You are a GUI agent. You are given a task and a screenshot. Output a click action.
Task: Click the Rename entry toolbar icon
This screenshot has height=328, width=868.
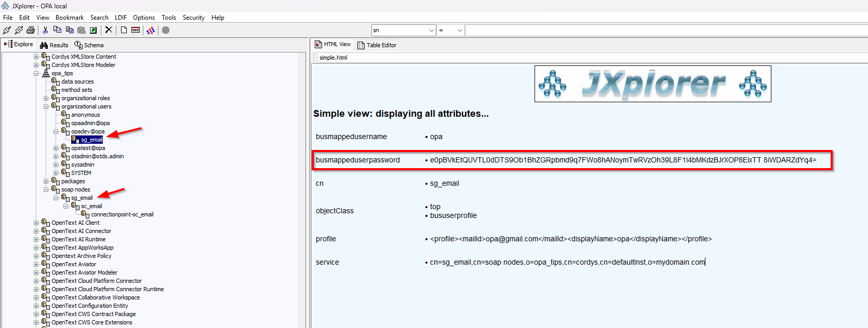coord(136,30)
